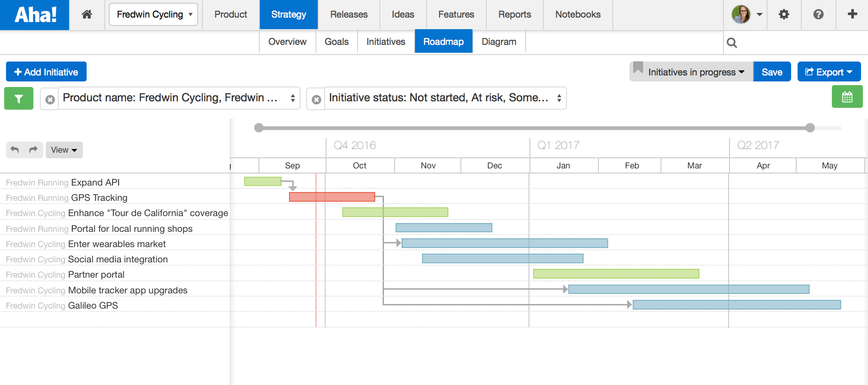This screenshot has height=385, width=868.
Task: Open the Export dropdown
Action: tap(829, 72)
